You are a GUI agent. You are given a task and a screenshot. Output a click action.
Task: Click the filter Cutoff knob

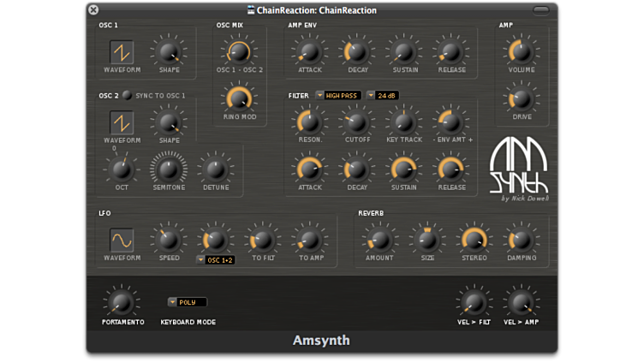[x=357, y=122]
